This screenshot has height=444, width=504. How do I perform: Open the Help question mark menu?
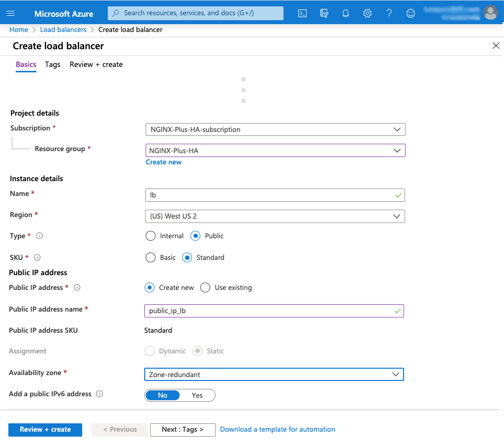click(x=389, y=13)
